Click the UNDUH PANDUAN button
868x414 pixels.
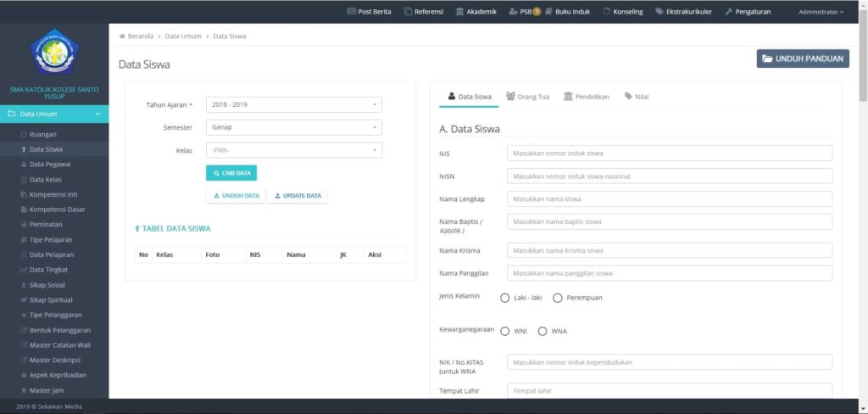[x=803, y=59]
